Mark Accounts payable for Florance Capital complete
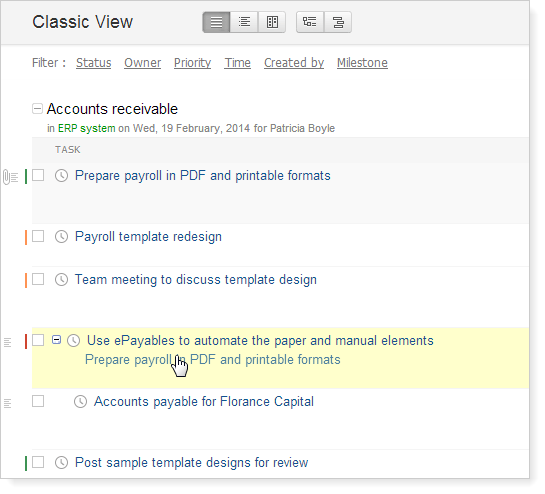 click(x=38, y=401)
